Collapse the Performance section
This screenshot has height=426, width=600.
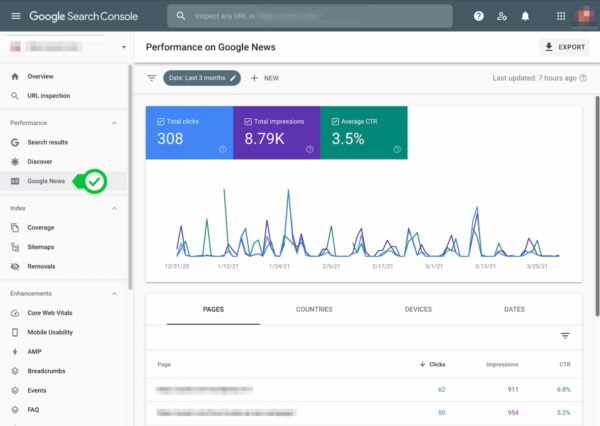point(114,123)
